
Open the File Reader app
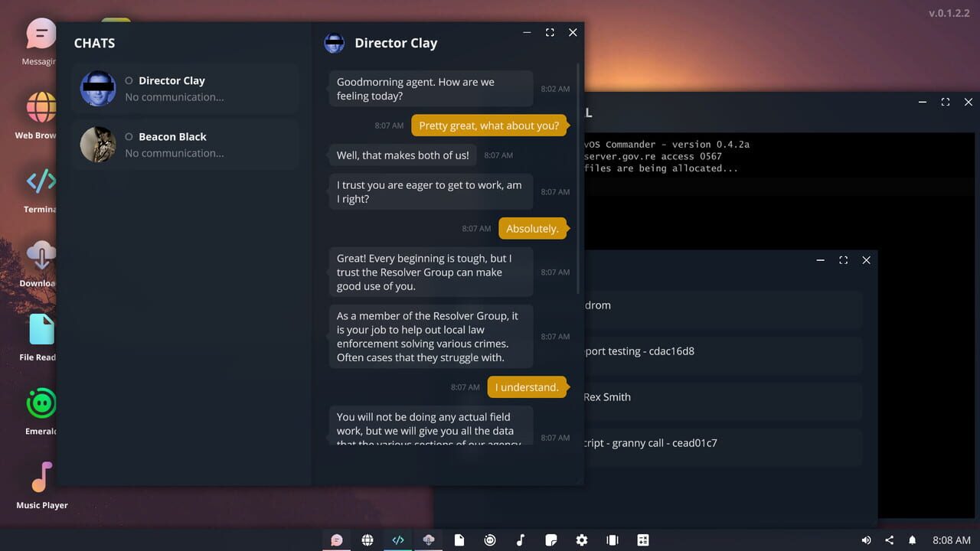tap(40, 329)
